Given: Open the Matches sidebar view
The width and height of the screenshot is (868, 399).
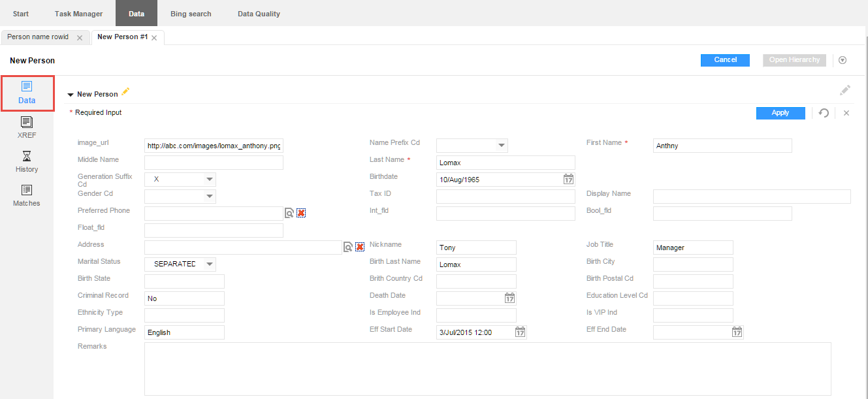Looking at the screenshot, I should (27, 195).
